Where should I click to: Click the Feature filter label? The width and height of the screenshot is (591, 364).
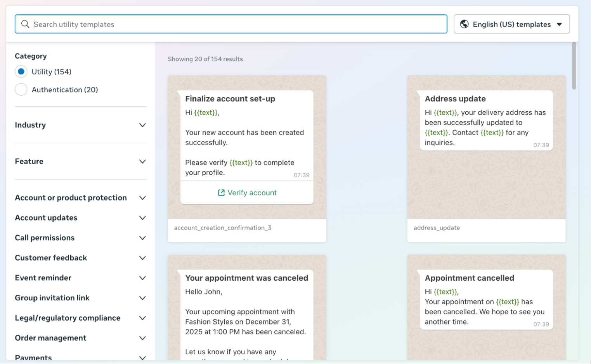click(x=29, y=161)
